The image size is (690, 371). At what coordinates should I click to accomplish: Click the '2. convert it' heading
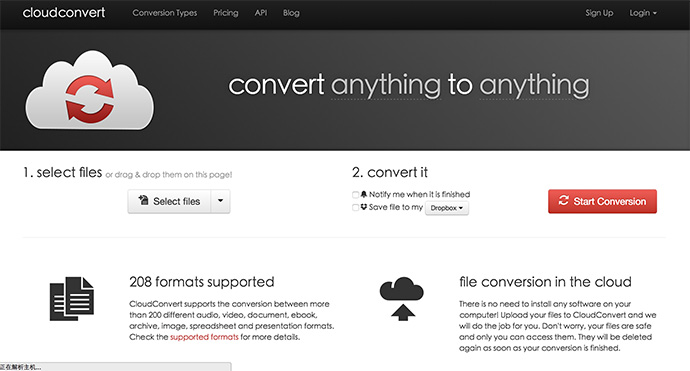390,173
